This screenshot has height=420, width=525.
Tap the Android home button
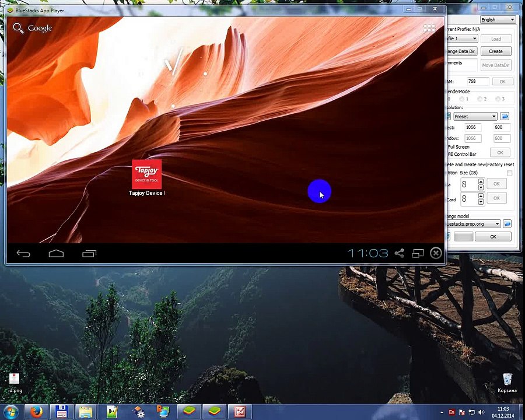56,254
